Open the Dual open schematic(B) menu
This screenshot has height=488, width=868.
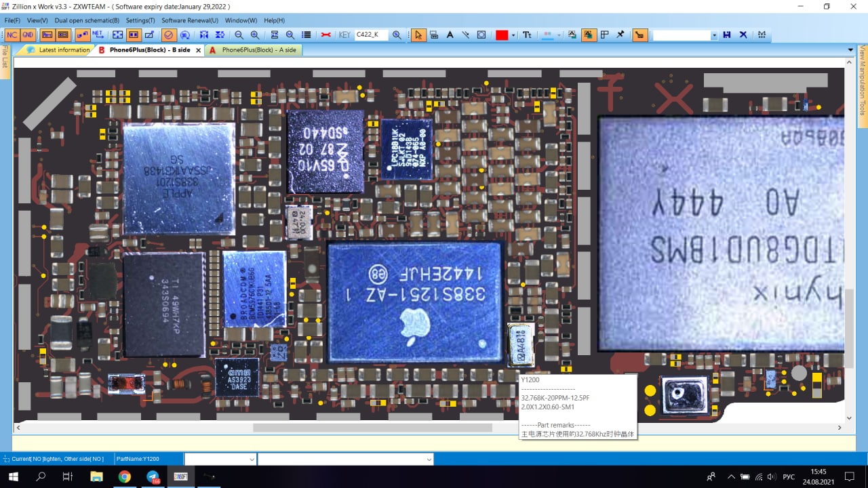point(87,20)
